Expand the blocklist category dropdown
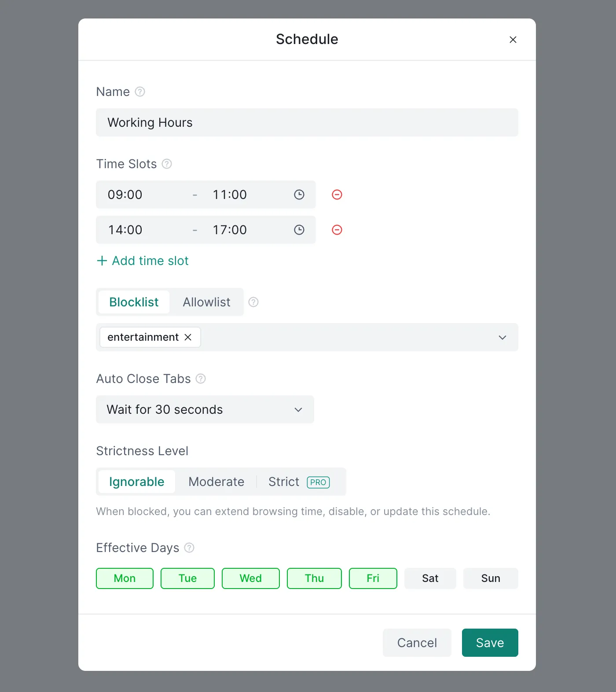 point(502,338)
